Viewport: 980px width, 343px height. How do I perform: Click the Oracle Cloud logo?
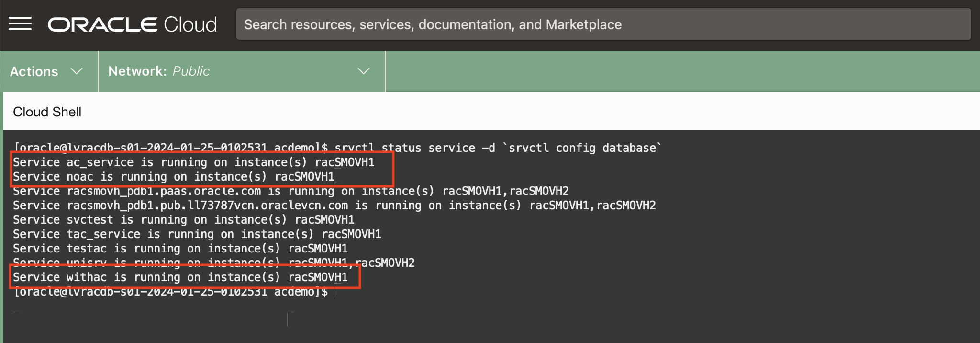tap(133, 24)
